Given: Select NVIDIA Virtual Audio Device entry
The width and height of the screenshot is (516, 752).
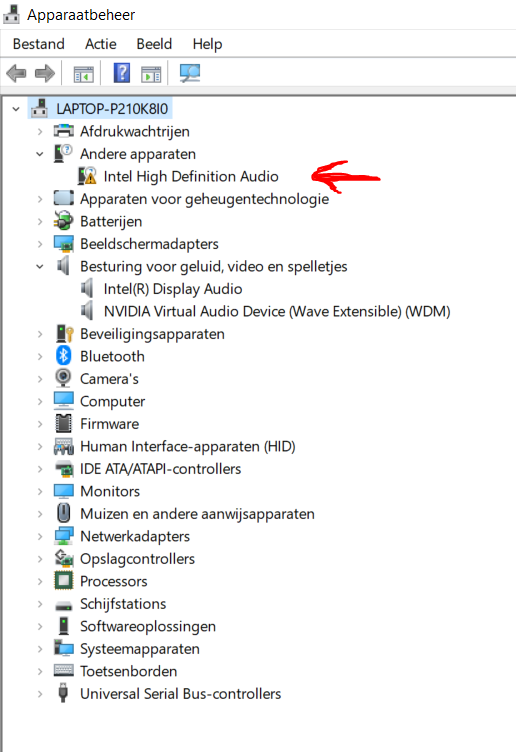Looking at the screenshot, I should [277, 311].
